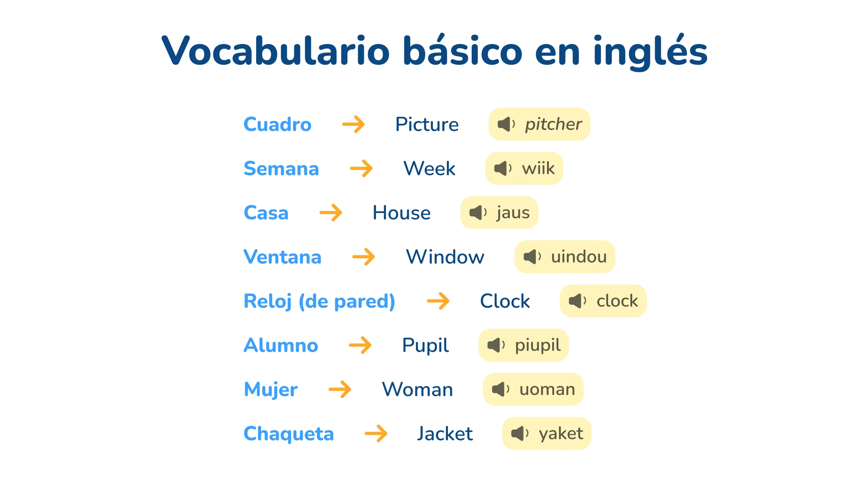Select the Spanish word "Semana"

pyautogui.click(x=281, y=168)
